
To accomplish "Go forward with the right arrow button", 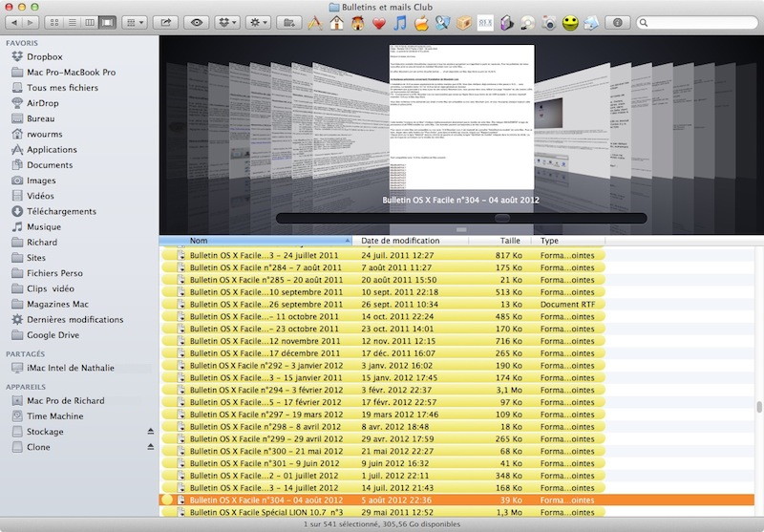I will point(31,22).
